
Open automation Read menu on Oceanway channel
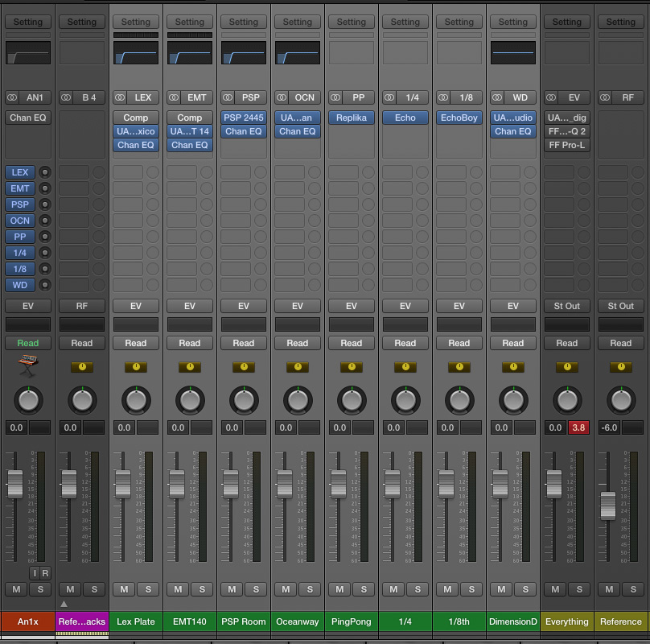point(298,343)
